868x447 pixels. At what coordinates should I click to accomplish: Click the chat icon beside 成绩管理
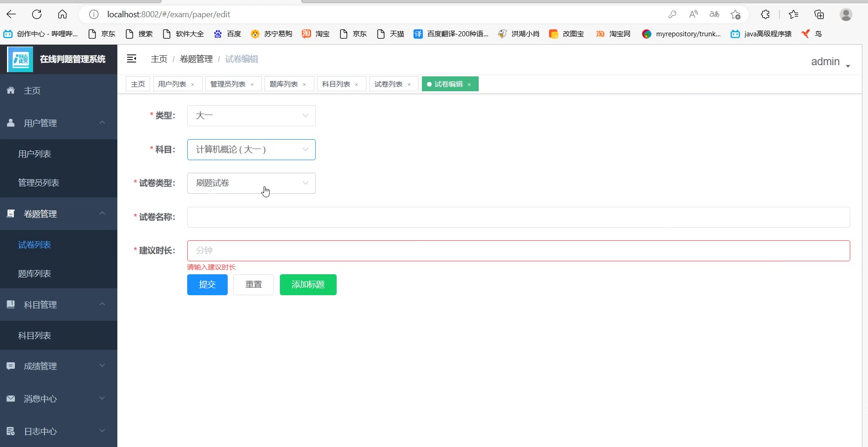coord(11,366)
